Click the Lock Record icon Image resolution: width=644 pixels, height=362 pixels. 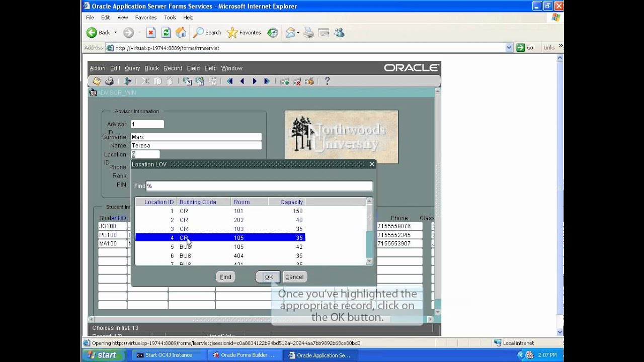click(x=309, y=81)
